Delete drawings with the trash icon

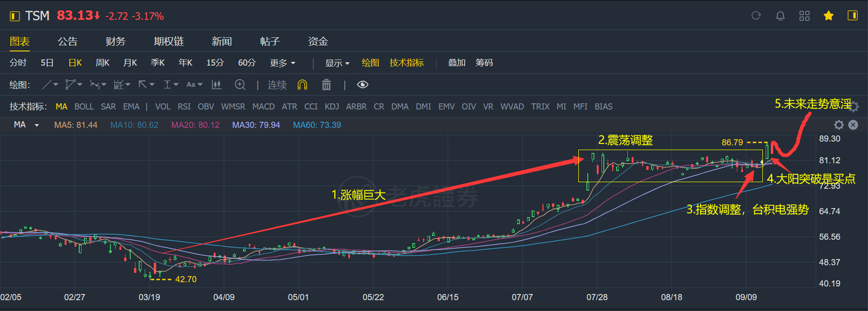tap(326, 85)
